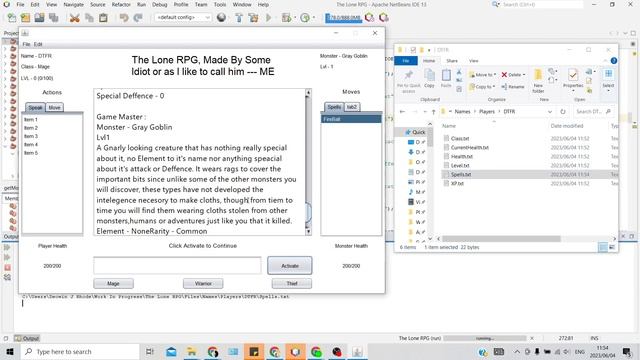Image resolution: width=640 pixels, height=360 pixels.
Task: Click the Explorer Help question mark icon
Action: (613, 61)
